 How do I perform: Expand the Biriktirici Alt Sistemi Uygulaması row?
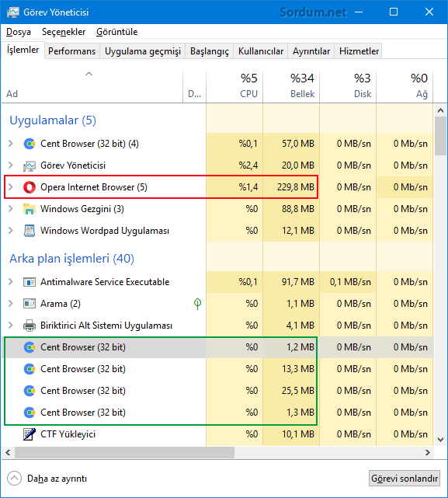coord(11,326)
